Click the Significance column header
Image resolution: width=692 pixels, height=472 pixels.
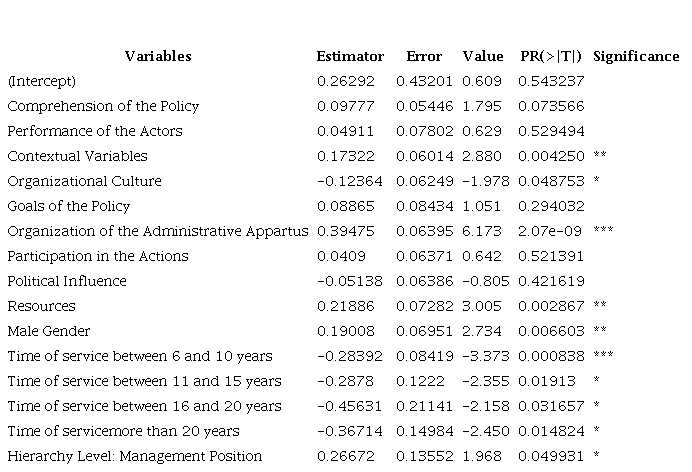(636, 56)
